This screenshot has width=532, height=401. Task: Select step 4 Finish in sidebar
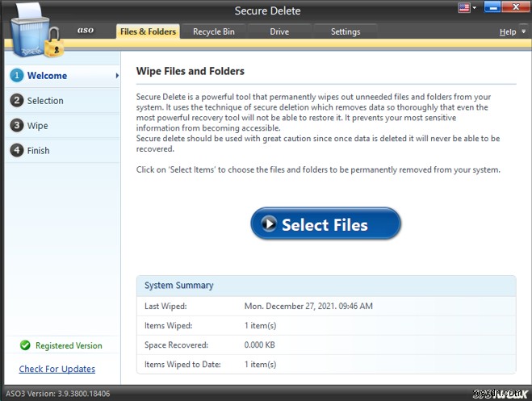click(63, 150)
